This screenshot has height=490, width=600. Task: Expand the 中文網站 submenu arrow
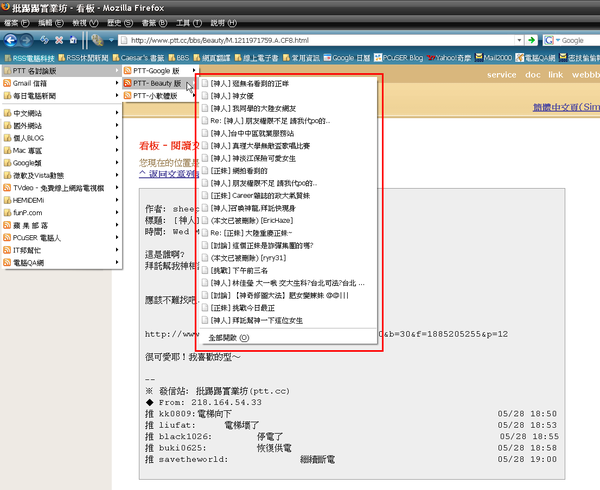(116, 113)
